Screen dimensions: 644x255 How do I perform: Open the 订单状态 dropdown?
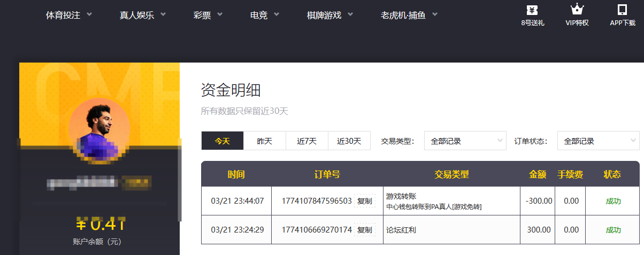598,141
